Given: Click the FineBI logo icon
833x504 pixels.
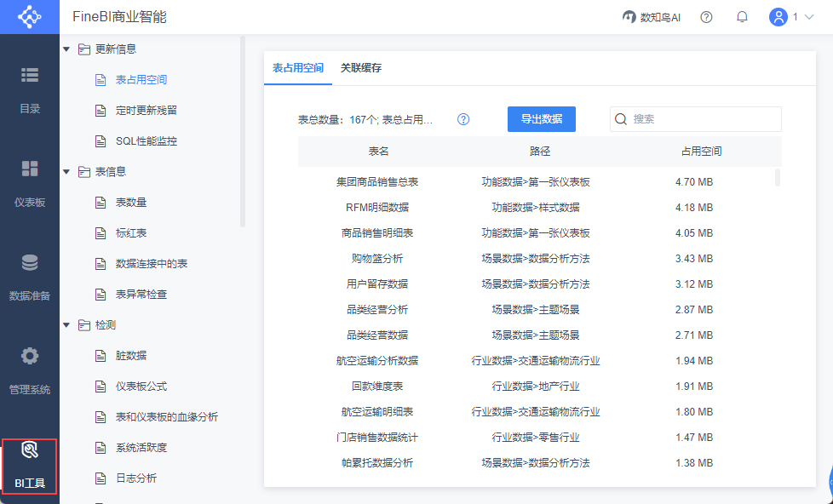Looking at the screenshot, I should tap(30, 17).
